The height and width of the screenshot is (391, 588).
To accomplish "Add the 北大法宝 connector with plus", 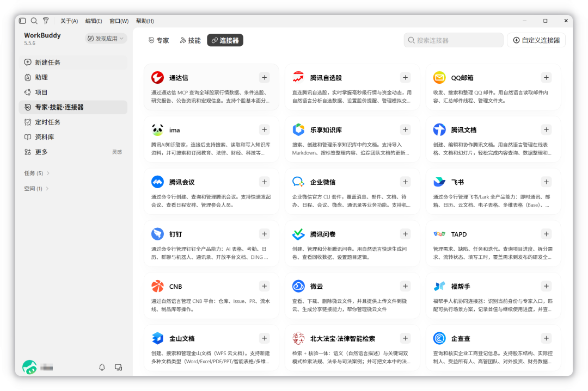I will 406,338.
